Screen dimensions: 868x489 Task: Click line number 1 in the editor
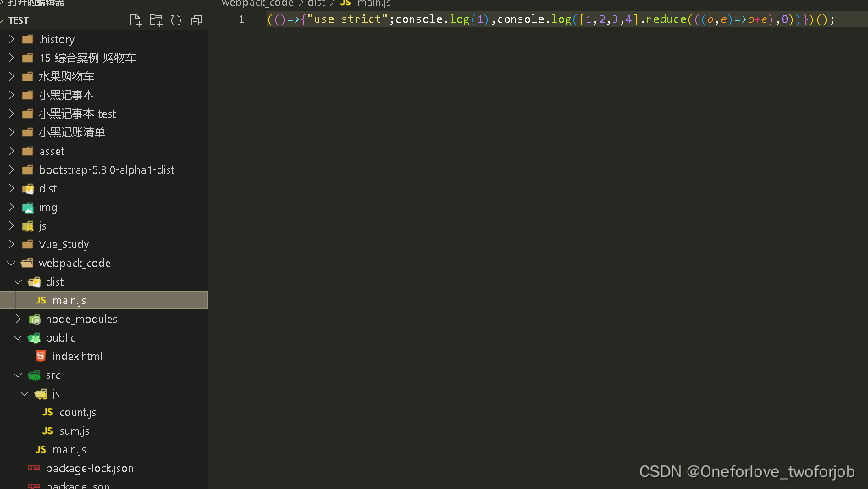[240, 19]
